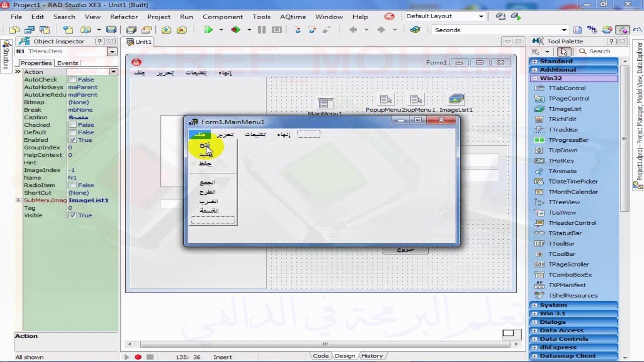Choose the THotKey component icon
This screenshot has height=362, width=644.
539,161
